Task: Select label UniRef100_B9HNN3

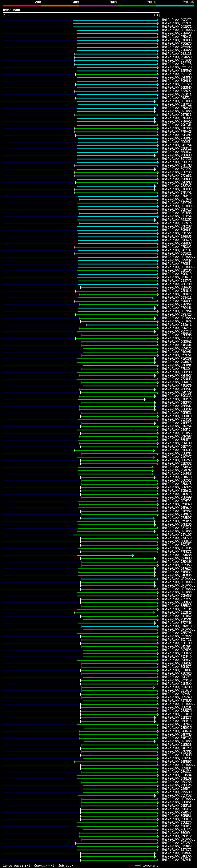Action: point(176,78)
